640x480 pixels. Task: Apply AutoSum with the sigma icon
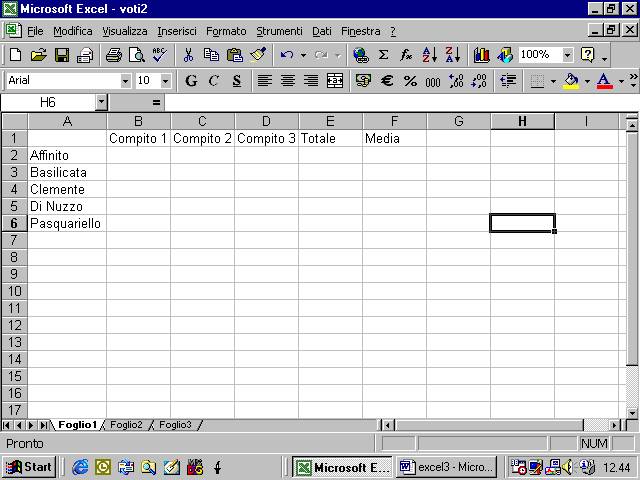pyautogui.click(x=383, y=55)
